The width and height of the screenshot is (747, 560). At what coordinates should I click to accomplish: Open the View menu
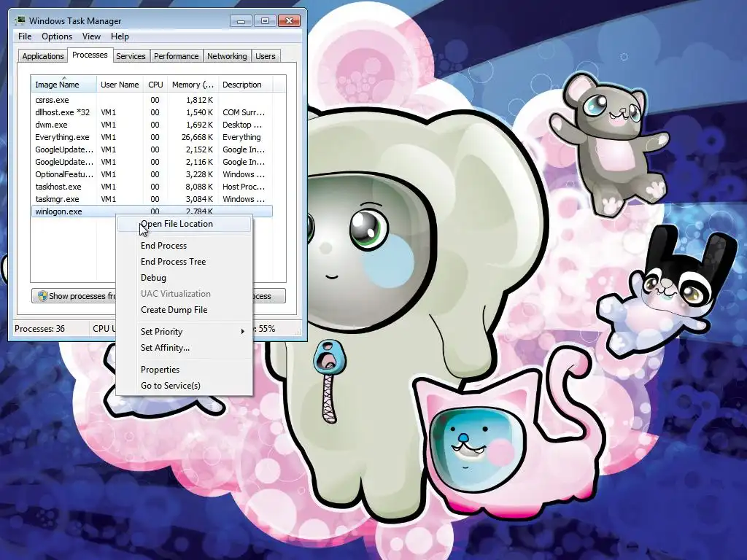(91, 36)
